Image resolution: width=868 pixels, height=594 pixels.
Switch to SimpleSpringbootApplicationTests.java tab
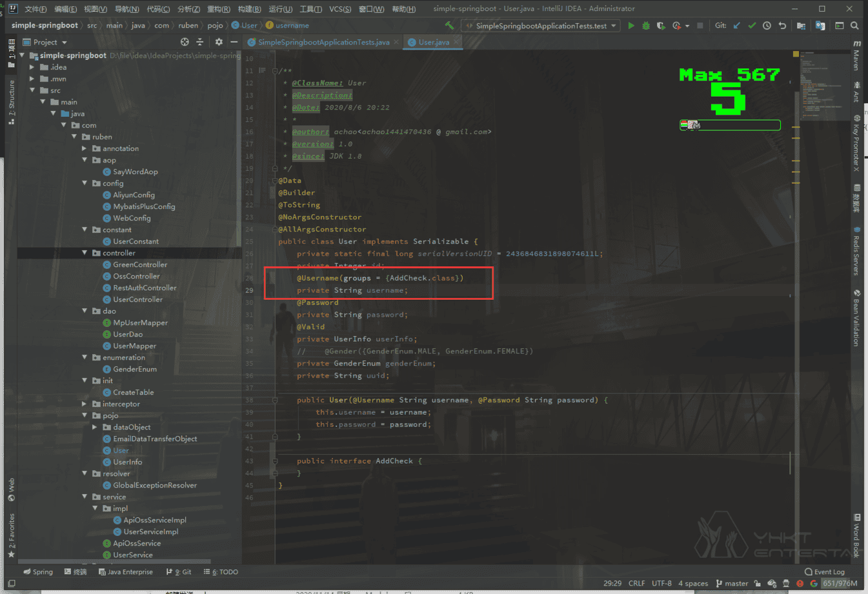tap(323, 42)
